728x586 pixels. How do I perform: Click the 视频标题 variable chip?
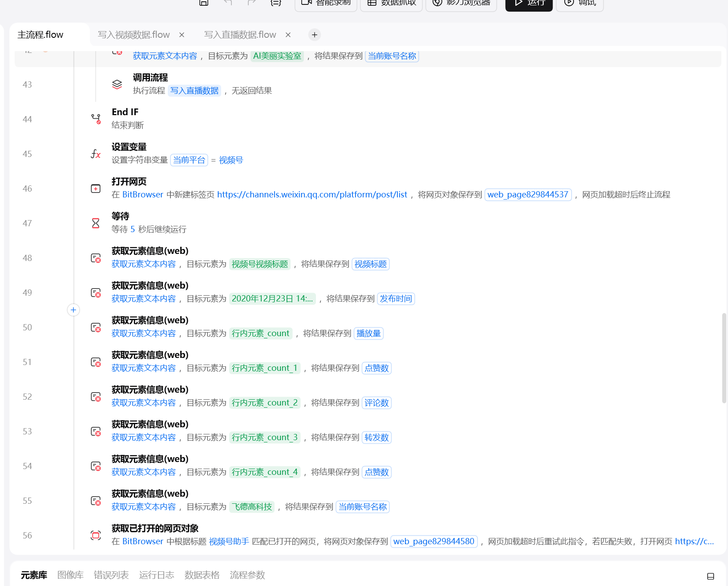coord(370,264)
